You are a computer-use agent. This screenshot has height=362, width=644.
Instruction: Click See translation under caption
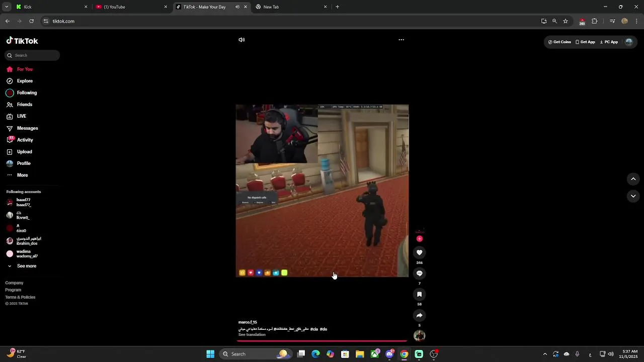(x=252, y=335)
